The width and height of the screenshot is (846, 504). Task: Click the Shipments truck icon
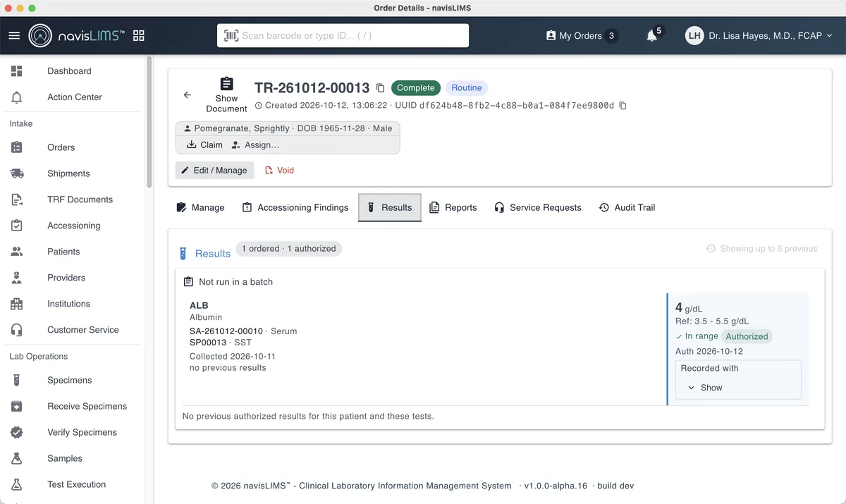pos(17,173)
